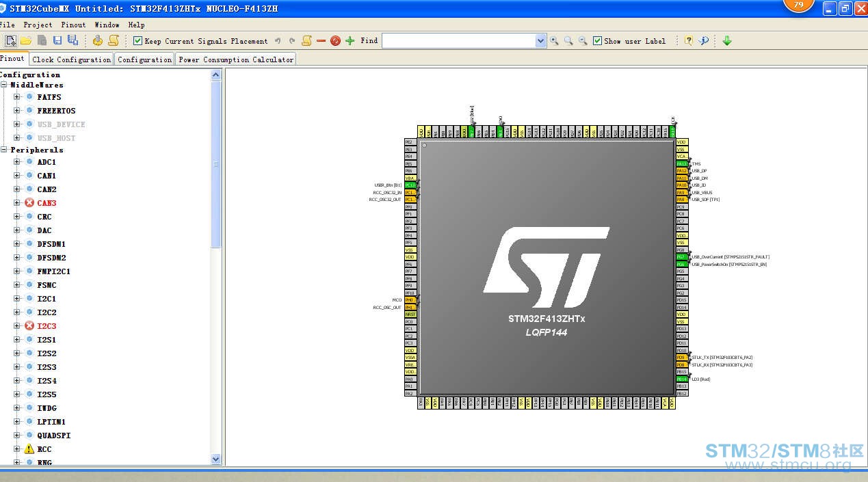This screenshot has height=482, width=868.
Task: Open the Pinout menu
Action: click(74, 25)
